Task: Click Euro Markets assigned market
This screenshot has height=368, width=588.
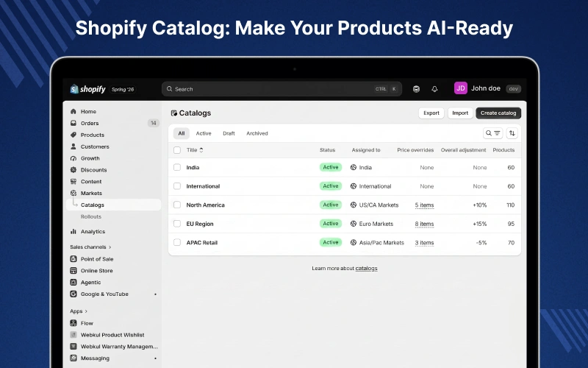Action: [x=376, y=224]
